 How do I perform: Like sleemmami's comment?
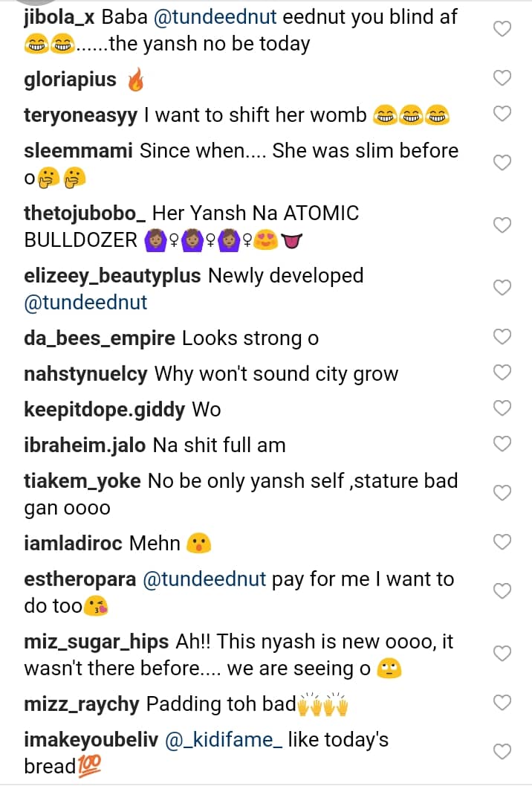503,163
